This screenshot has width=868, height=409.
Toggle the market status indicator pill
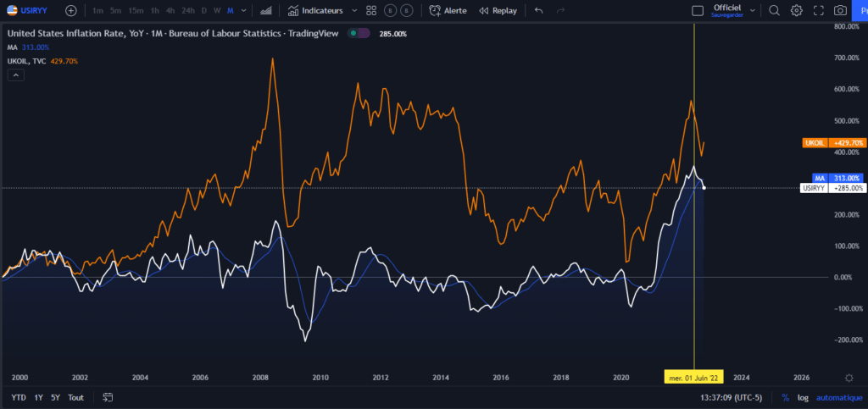359,34
